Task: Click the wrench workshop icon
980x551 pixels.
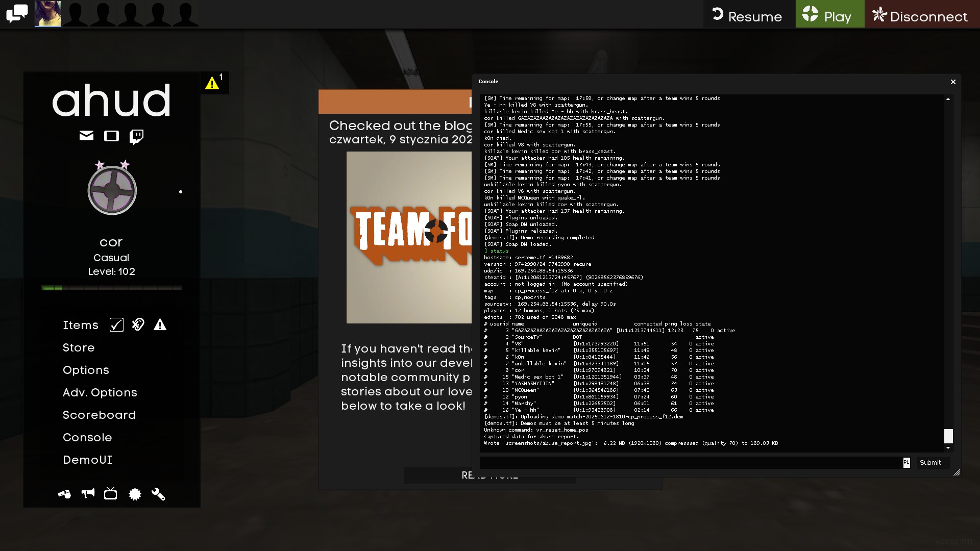Action: (158, 494)
